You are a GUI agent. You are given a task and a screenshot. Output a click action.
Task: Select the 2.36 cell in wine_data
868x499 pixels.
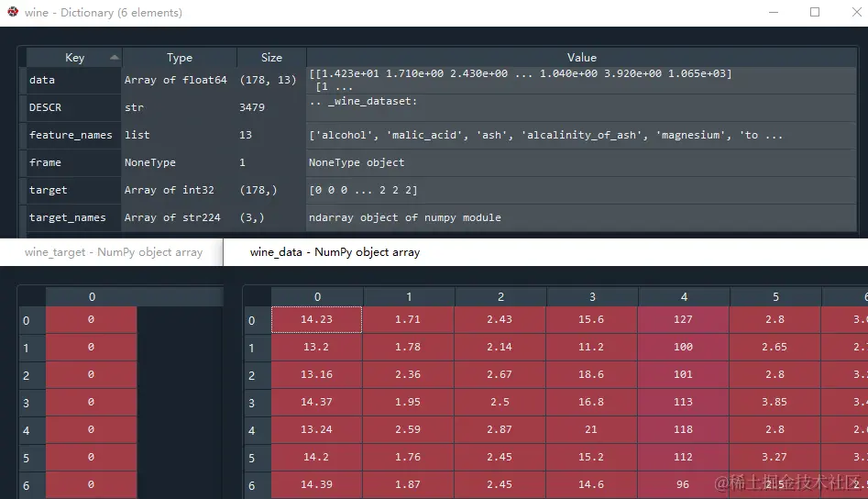tap(408, 375)
